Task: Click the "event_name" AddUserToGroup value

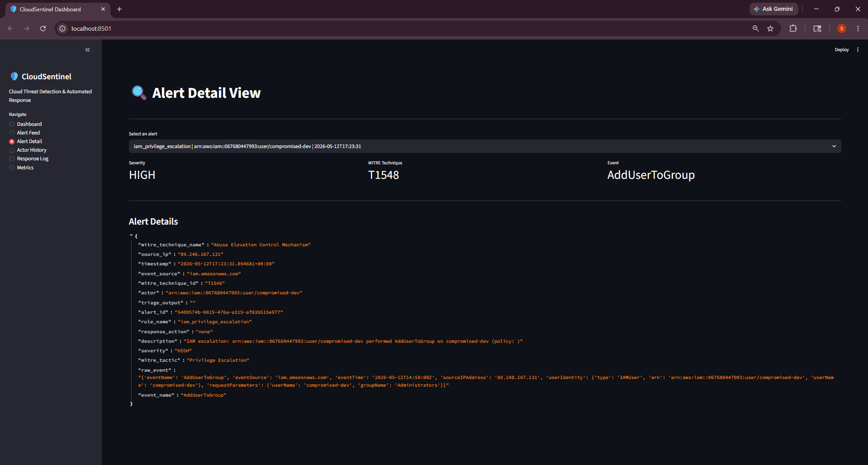Action: point(204,395)
